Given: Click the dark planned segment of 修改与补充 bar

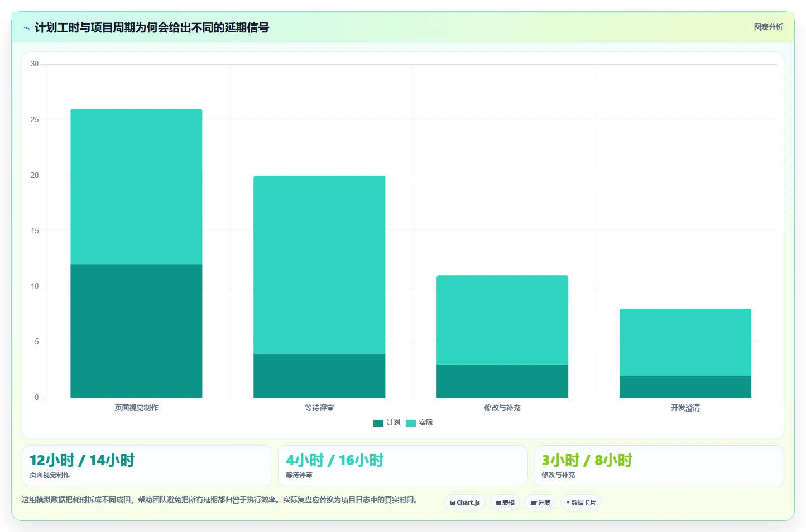Looking at the screenshot, I should [x=502, y=381].
